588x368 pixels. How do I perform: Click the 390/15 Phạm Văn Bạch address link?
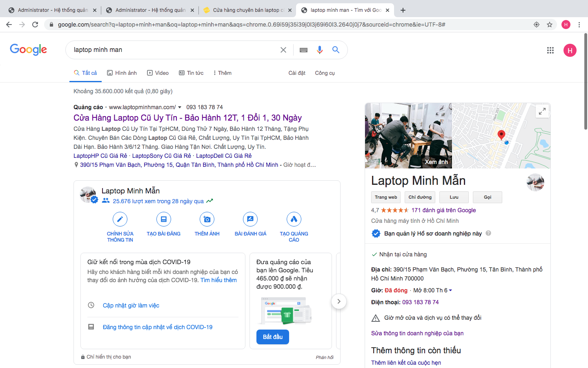(x=179, y=165)
